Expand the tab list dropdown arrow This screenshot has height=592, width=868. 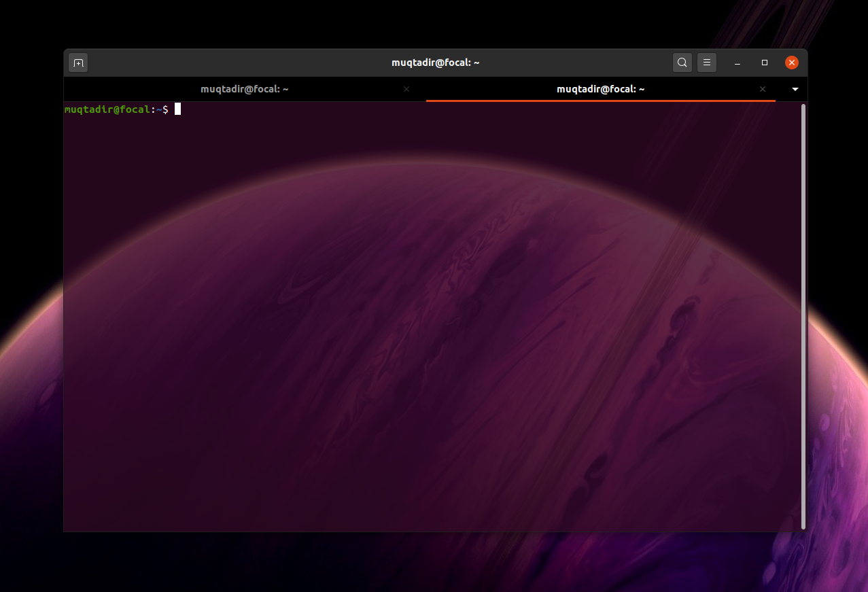795,89
